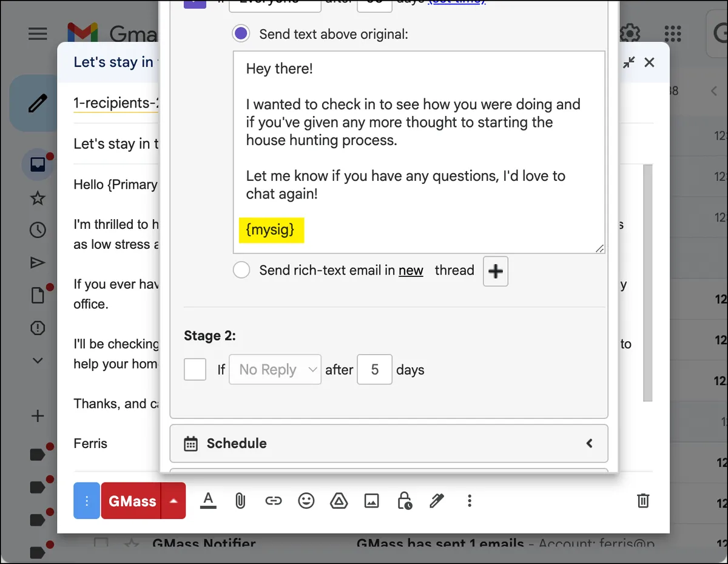The height and width of the screenshot is (564, 728).
Task: Open Gmail settings gear
Action: point(631,33)
